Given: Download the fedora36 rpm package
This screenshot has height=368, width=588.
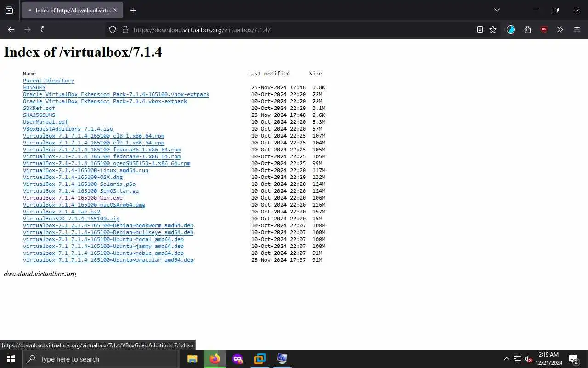Looking at the screenshot, I should pos(102,149).
